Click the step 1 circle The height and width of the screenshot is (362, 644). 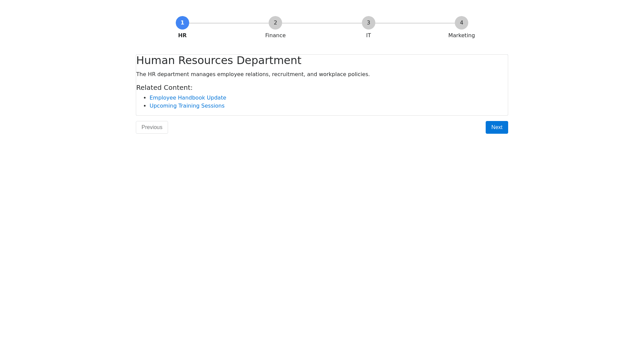[x=182, y=23]
